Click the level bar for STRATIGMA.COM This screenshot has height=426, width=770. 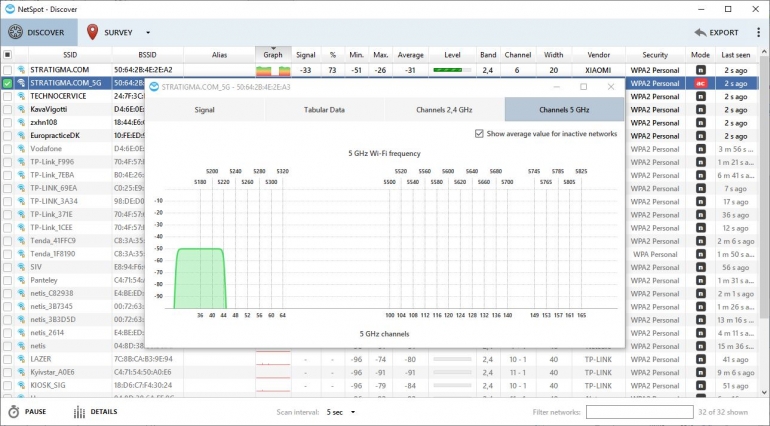452,70
